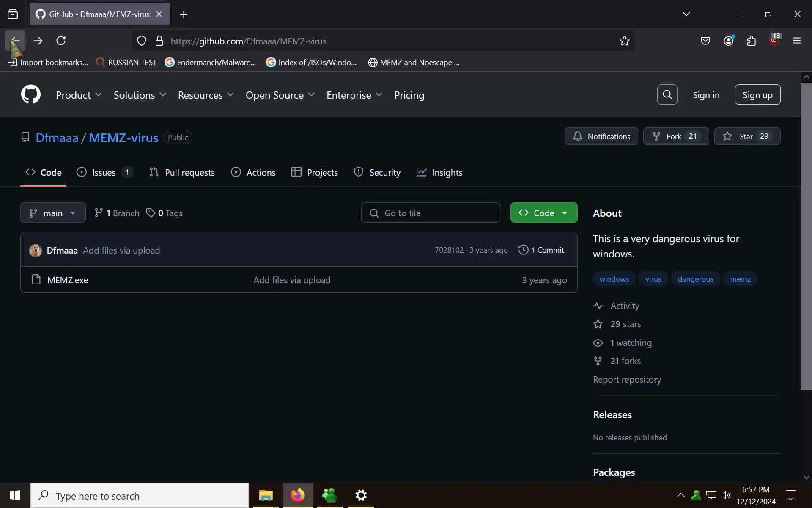The width and height of the screenshot is (812, 508).
Task: Click the GitHub Octocat logo
Action: pos(31,94)
